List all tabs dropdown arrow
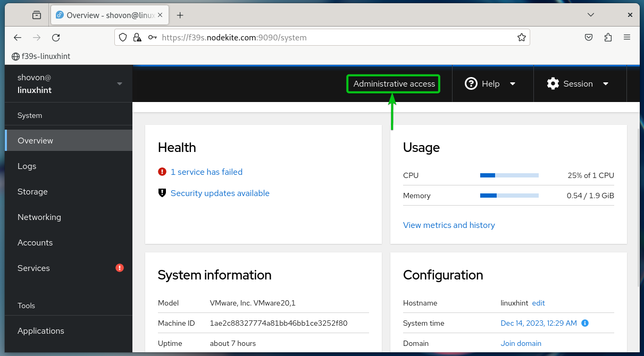The height and width of the screenshot is (356, 644). click(591, 15)
